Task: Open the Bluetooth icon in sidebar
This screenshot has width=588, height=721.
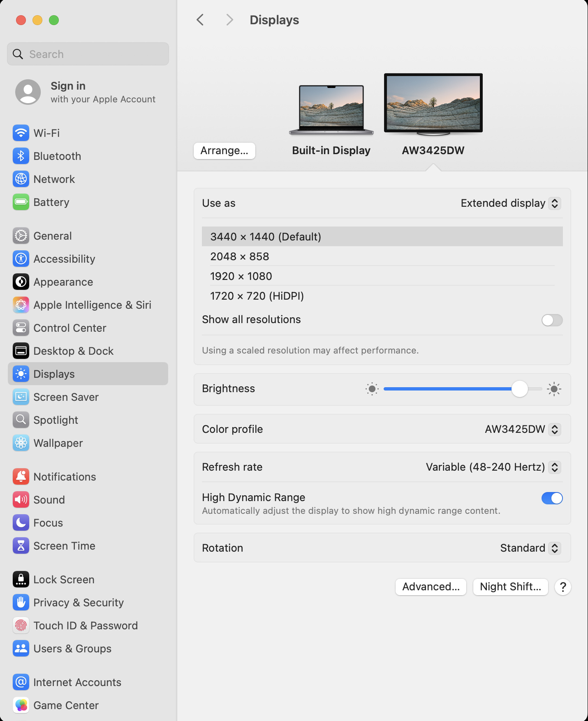Action: coord(21,156)
